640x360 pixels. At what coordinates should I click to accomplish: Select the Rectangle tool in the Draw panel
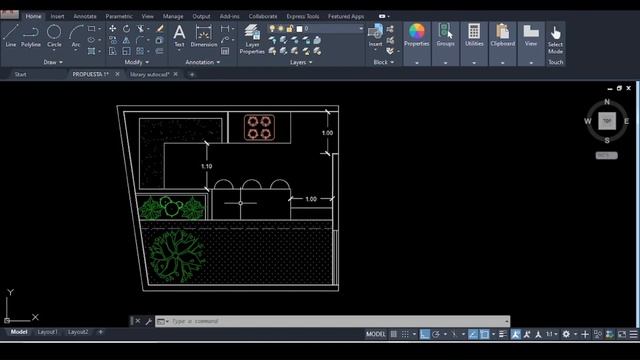click(91, 29)
